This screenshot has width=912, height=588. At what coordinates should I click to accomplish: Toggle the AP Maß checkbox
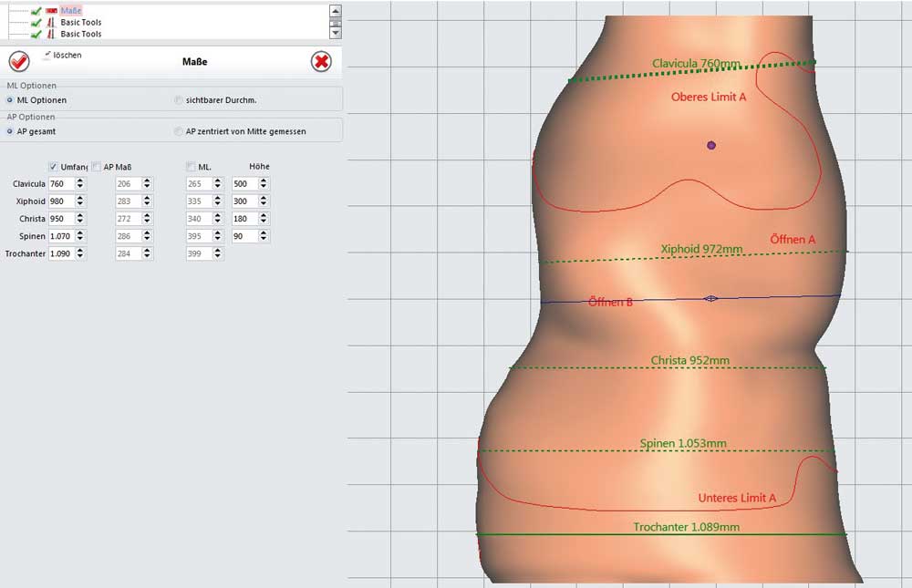point(97,166)
